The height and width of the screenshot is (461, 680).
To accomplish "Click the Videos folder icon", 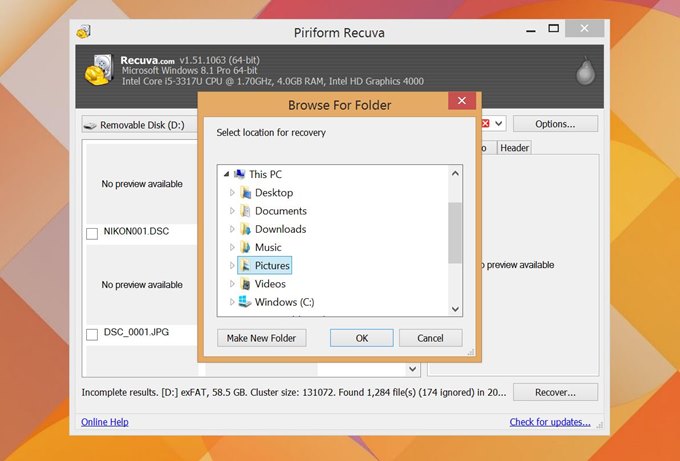I will 245,284.
